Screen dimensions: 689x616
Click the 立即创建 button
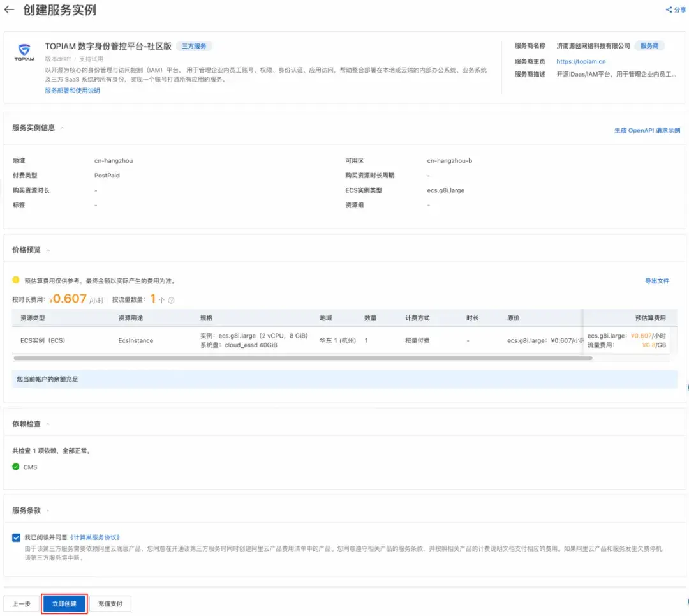[64, 604]
